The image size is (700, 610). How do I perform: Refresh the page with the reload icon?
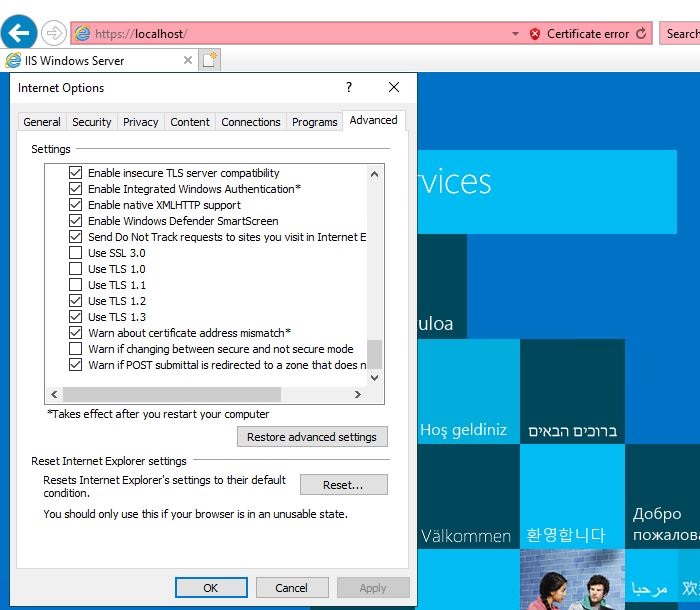[641, 33]
